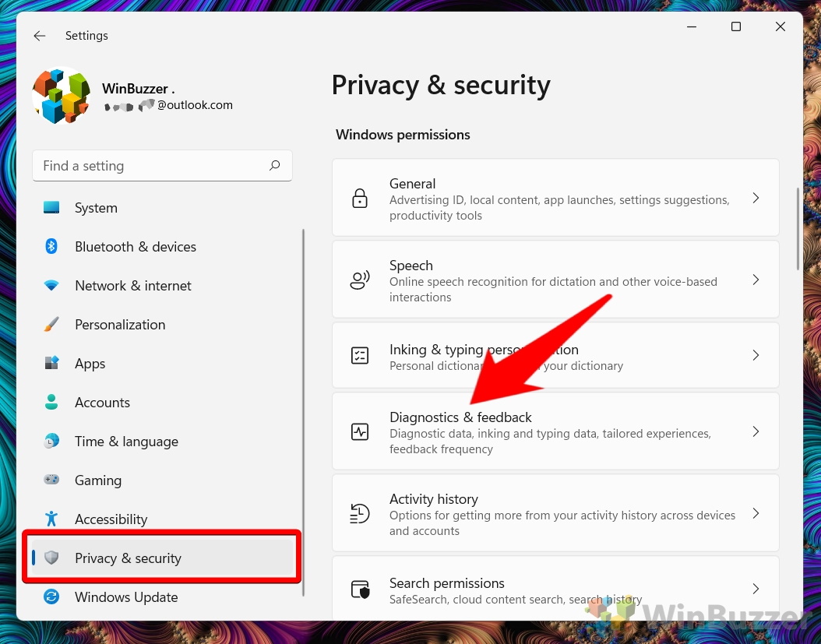Click the Windows Update sync icon

(51, 597)
